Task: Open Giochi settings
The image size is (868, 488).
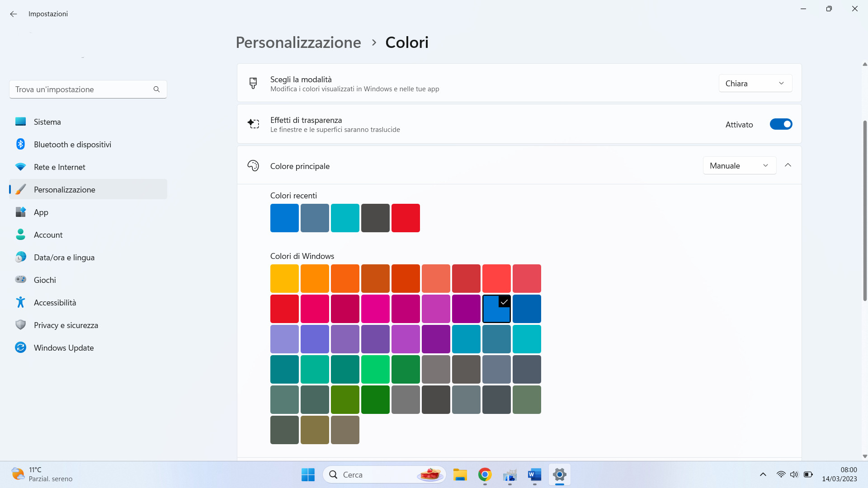Action: [x=45, y=280]
